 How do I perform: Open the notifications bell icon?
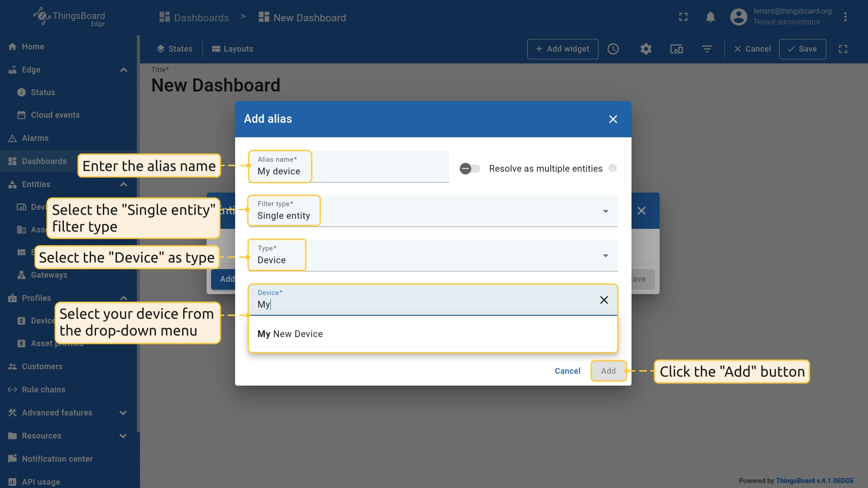[x=710, y=17]
